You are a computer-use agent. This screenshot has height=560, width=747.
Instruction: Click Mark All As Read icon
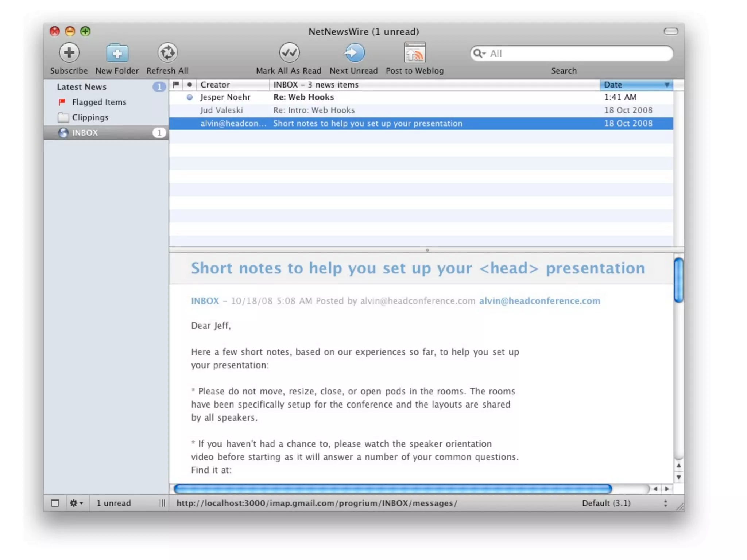coord(289,53)
